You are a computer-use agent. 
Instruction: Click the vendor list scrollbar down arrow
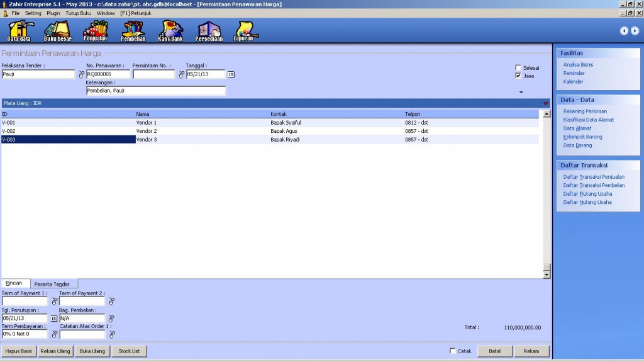coord(547,274)
